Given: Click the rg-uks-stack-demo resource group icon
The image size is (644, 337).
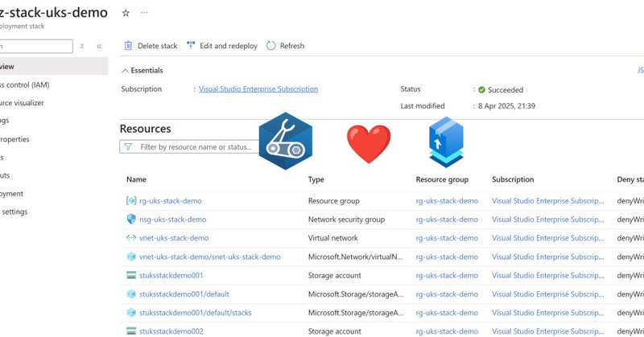Looking at the screenshot, I should tap(131, 201).
